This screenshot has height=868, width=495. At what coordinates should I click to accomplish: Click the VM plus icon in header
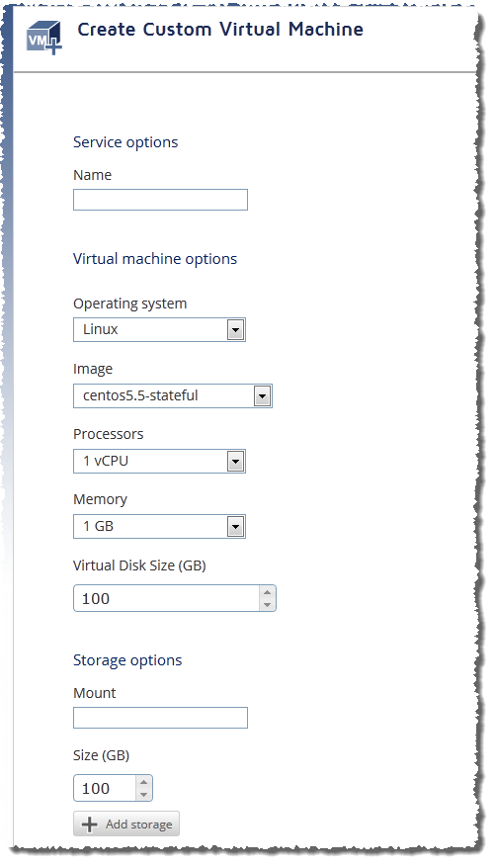click(44, 38)
